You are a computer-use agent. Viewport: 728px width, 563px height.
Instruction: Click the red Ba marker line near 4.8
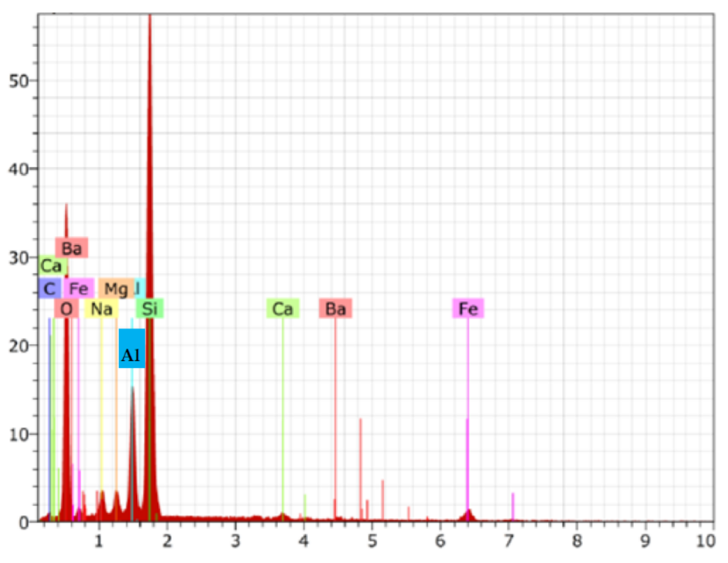(x=360, y=467)
